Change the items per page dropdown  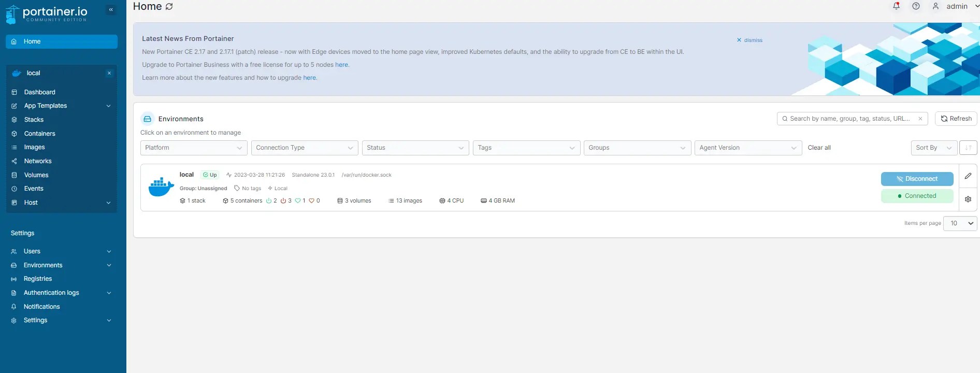pyautogui.click(x=960, y=223)
